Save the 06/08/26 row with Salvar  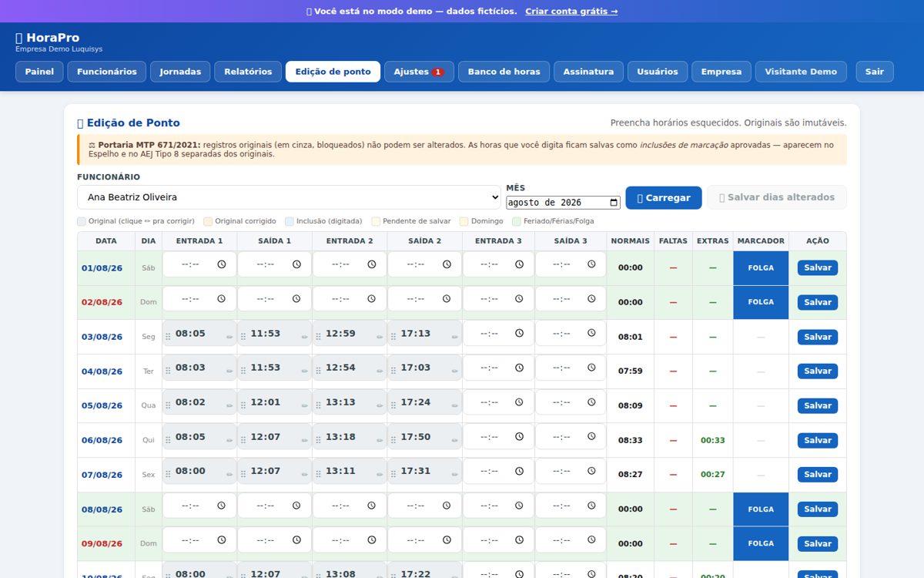(x=818, y=440)
